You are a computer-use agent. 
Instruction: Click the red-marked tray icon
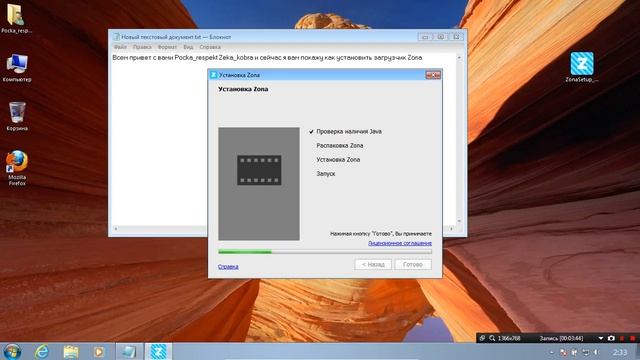coord(563,352)
